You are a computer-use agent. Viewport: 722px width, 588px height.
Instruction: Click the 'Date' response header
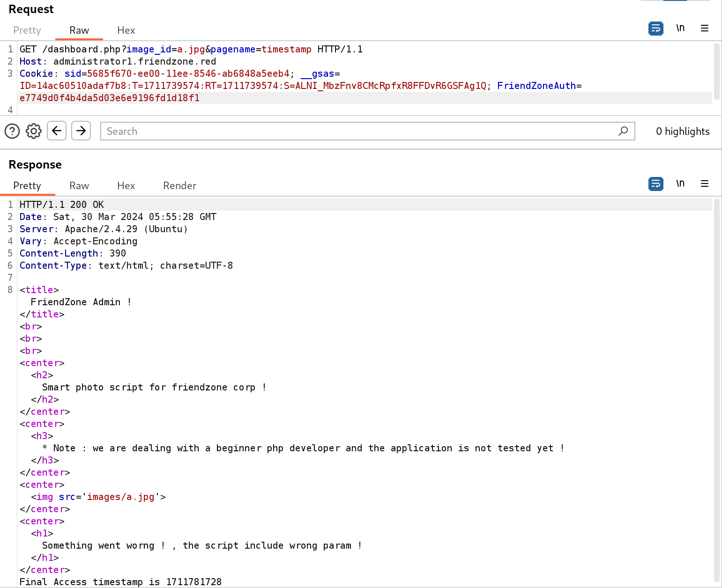click(31, 217)
